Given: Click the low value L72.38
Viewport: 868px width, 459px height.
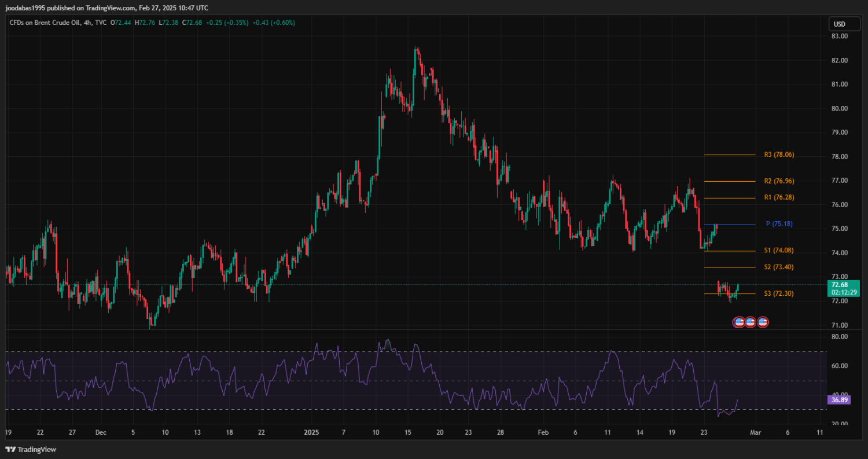Looking at the screenshot, I should coord(168,23).
